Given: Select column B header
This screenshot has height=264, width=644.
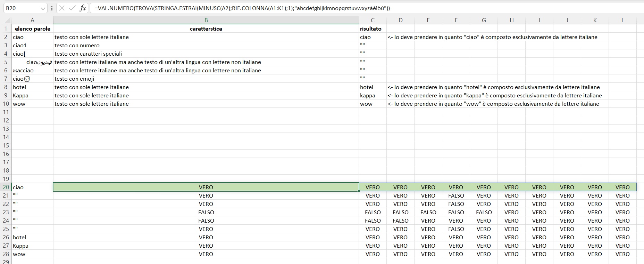Looking at the screenshot, I should pyautogui.click(x=206, y=20).
